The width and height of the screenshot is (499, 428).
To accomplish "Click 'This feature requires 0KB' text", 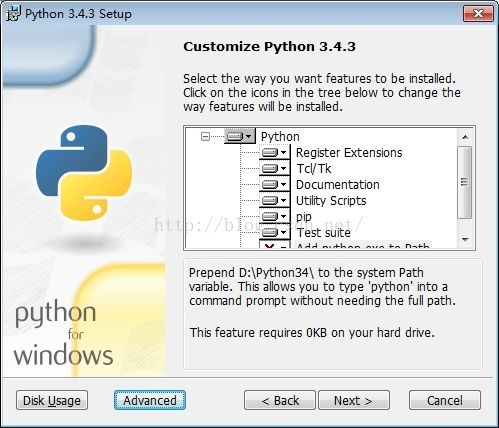I will point(312,333).
